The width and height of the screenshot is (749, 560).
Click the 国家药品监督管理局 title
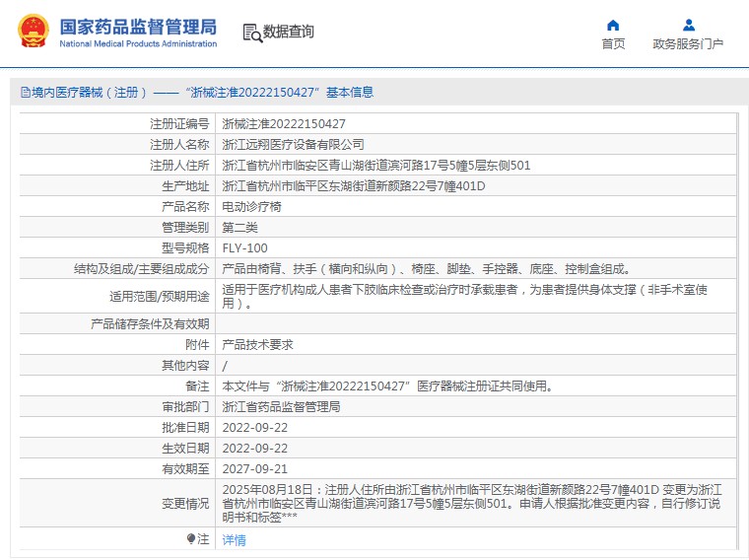138,27
